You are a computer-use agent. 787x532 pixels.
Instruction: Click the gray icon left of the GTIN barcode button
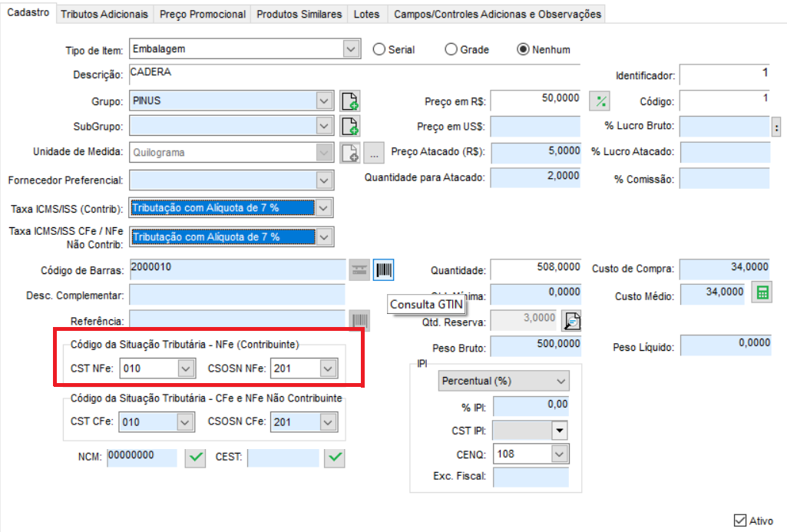[359, 270]
